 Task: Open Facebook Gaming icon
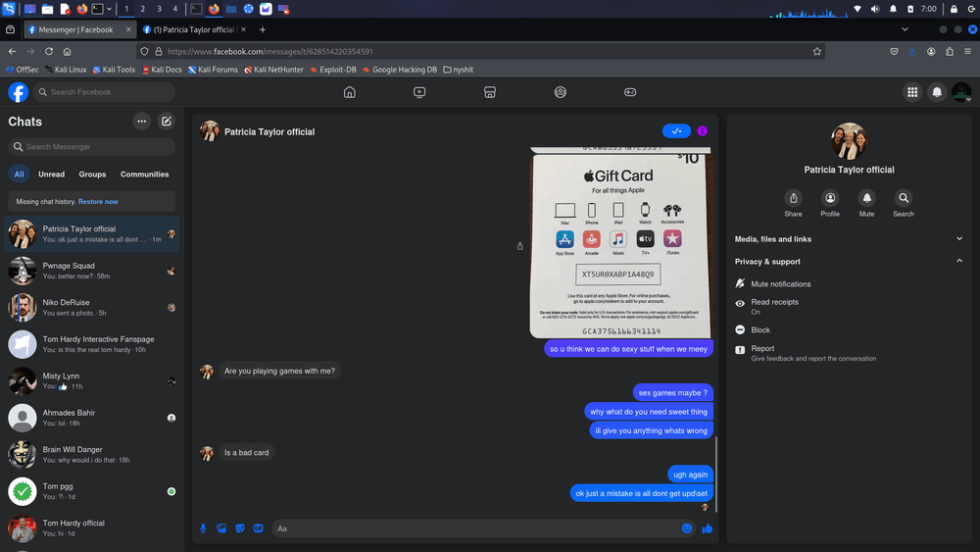(x=630, y=92)
